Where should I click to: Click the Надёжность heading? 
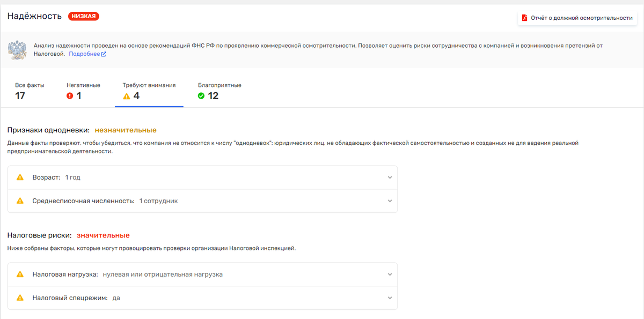tap(34, 17)
